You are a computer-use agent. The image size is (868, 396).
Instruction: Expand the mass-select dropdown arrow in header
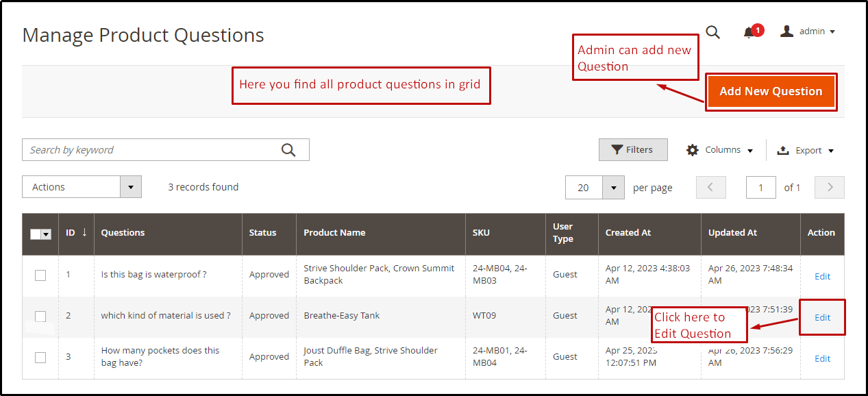click(46, 234)
